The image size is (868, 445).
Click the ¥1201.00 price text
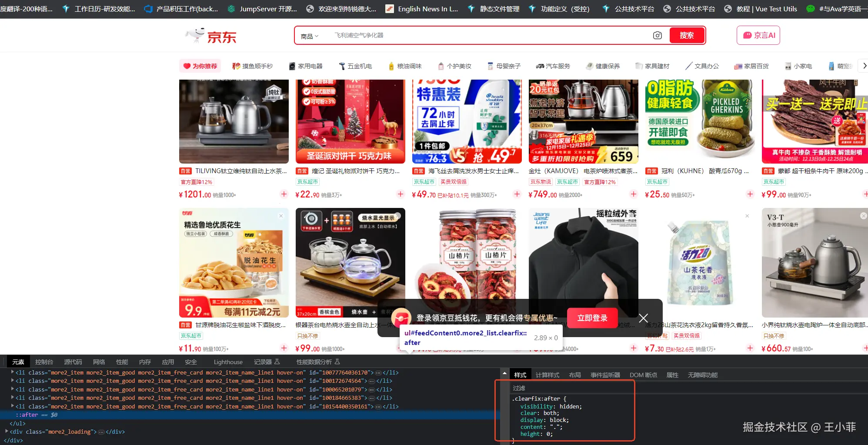point(195,194)
